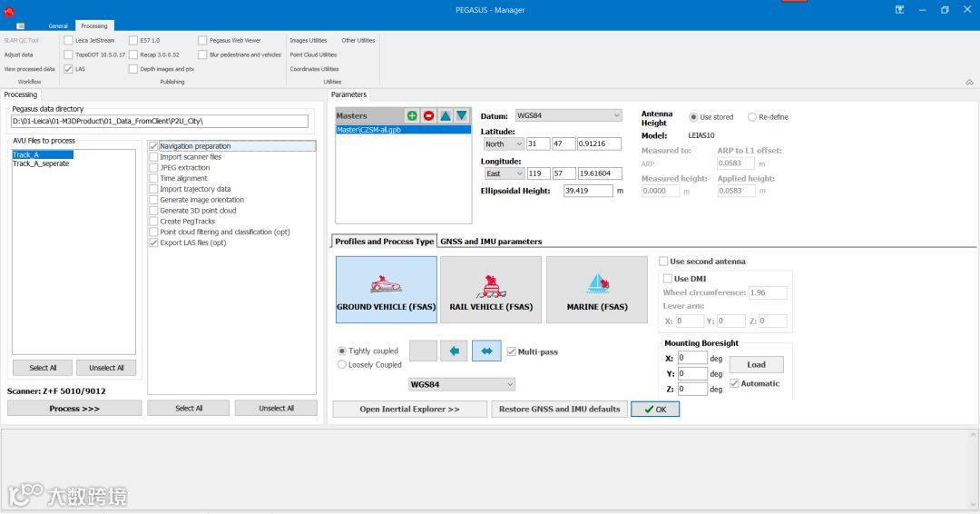Click the Process >>> button
The height and width of the screenshot is (514, 980).
(x=74, y=409)
